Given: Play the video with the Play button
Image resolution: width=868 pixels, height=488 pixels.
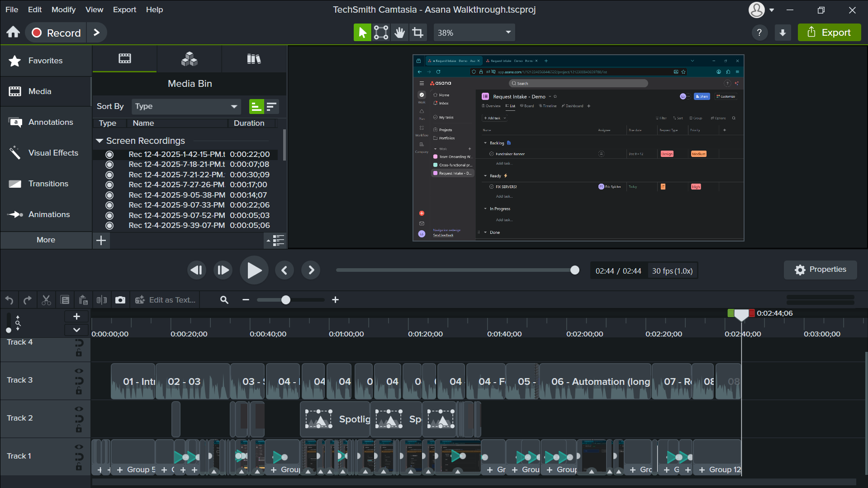Looking at the screenshot, I should [x=254, y=270].
